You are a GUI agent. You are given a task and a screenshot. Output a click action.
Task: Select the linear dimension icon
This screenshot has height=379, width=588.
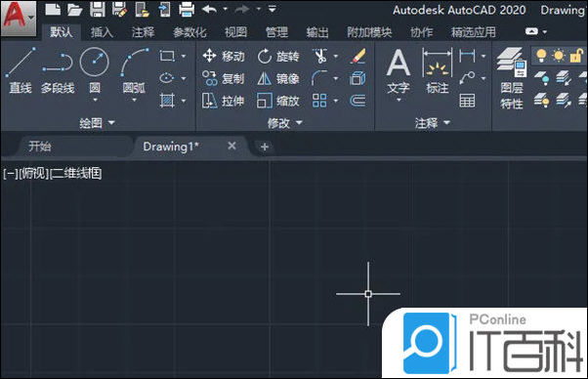point(467,57)
